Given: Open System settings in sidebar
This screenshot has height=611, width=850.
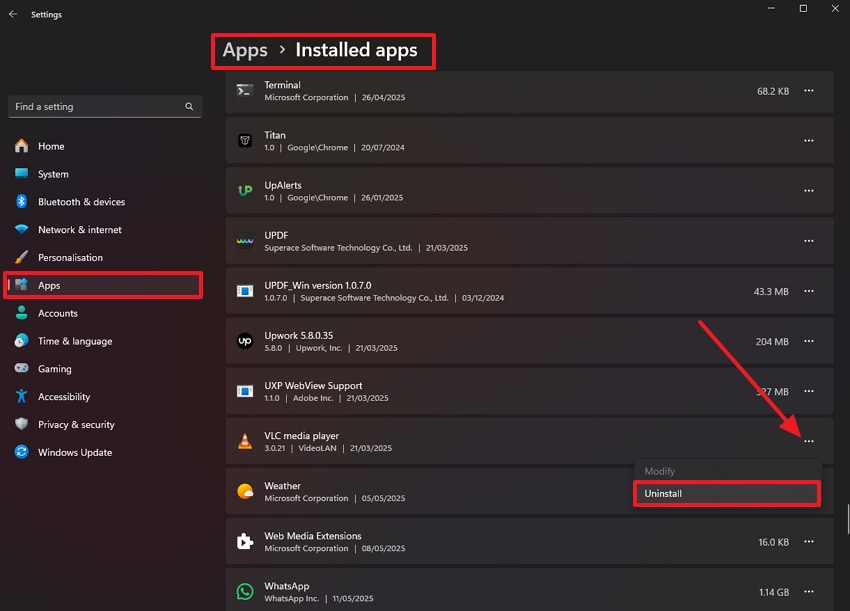Looking at the screenshot, I should point(103,174).
